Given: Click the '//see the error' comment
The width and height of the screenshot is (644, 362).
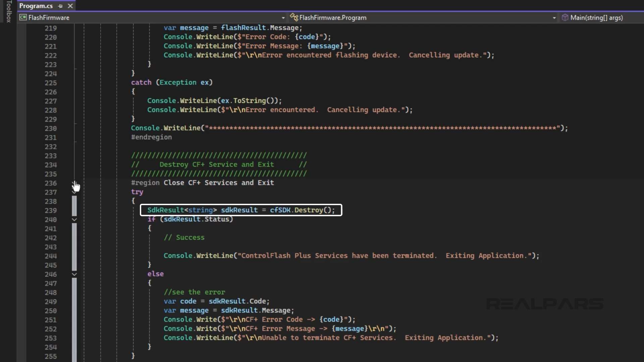Looking at the screenshot, I should click(194, 292).
